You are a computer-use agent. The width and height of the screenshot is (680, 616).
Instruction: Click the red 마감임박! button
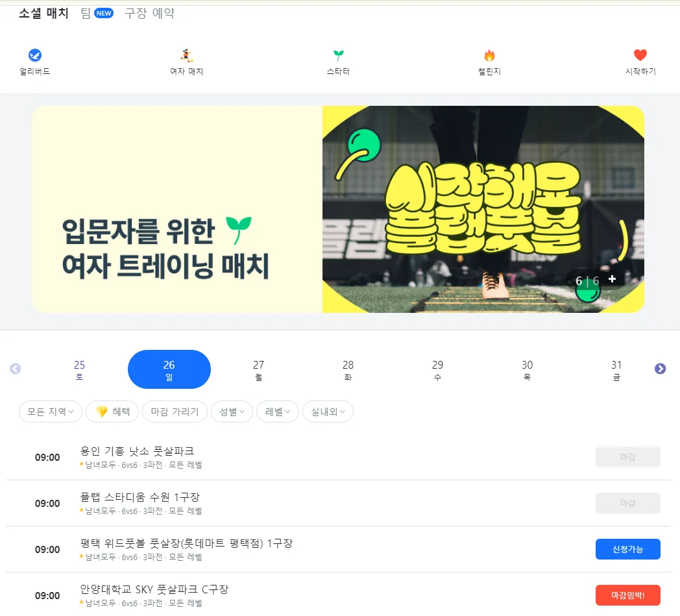point(628,595)
